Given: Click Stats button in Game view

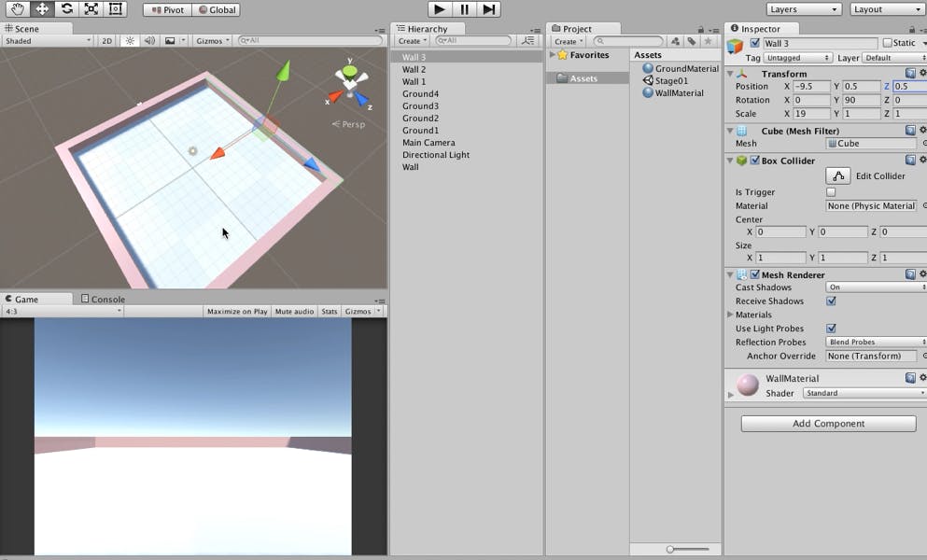Looking at the screenshot, I should click(330, 311).
